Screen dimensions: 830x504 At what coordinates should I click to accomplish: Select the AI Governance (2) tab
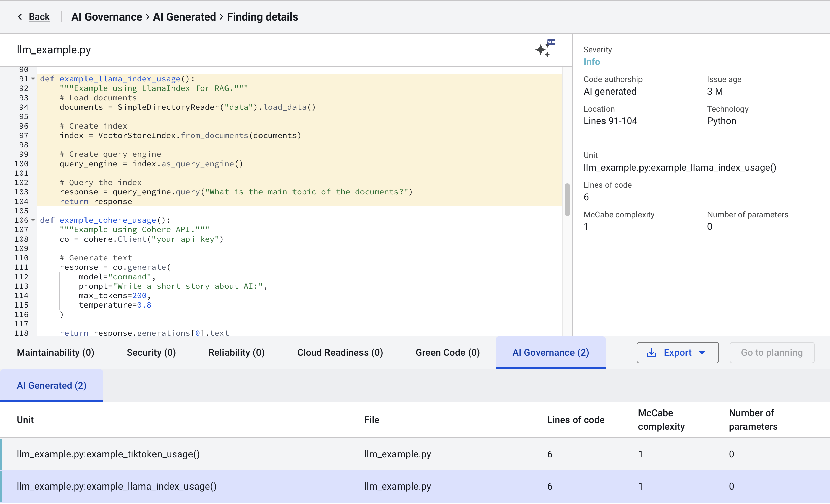coord(550,353)
